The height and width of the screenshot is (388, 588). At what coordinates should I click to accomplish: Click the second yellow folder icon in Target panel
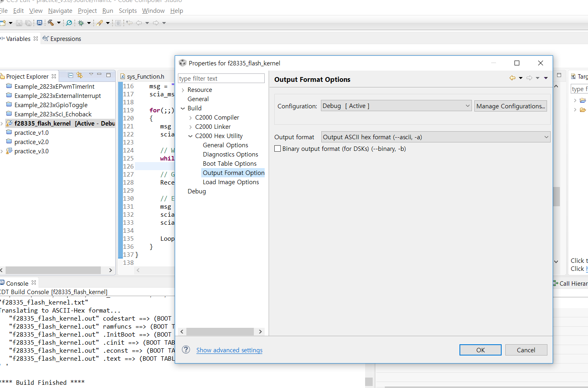[x=583, y=110]
